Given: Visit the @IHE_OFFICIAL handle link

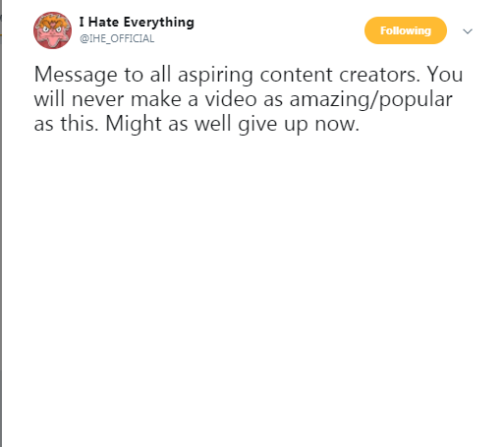Looking at the screenshot, I should coord(117,38).
